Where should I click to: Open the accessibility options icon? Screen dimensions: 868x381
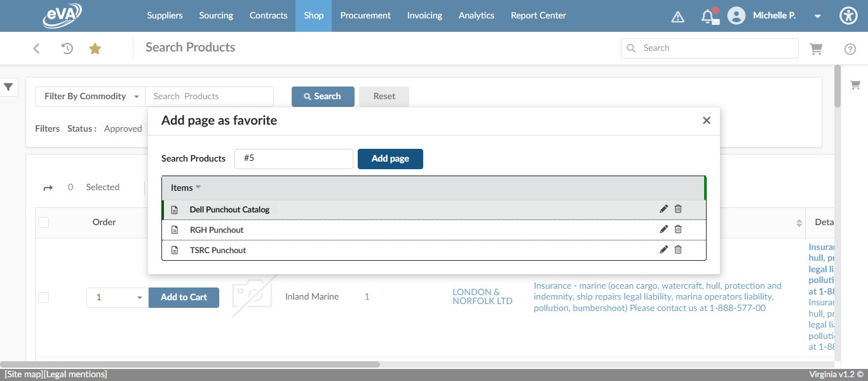(848, 16)
